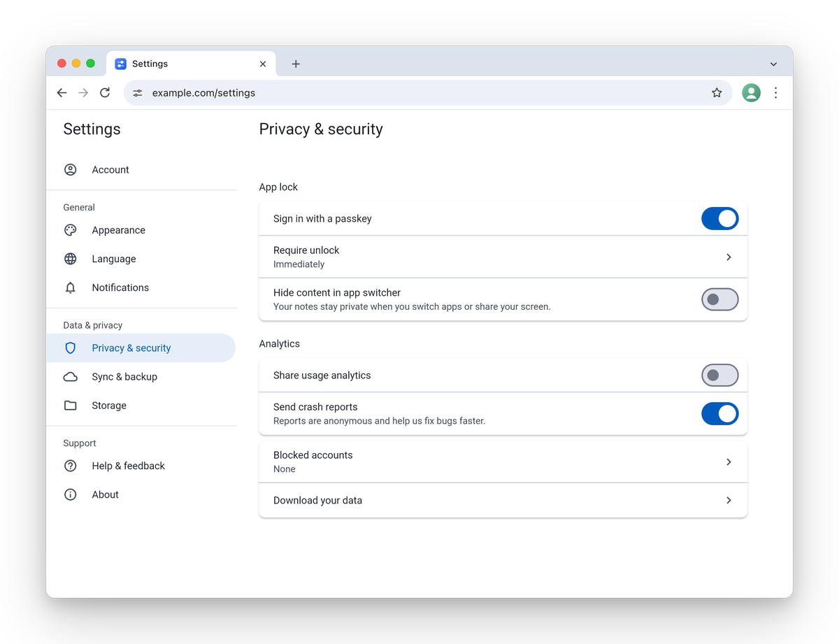Open Storage settings
Screen dimensions: 839x644
coord(141,406)
